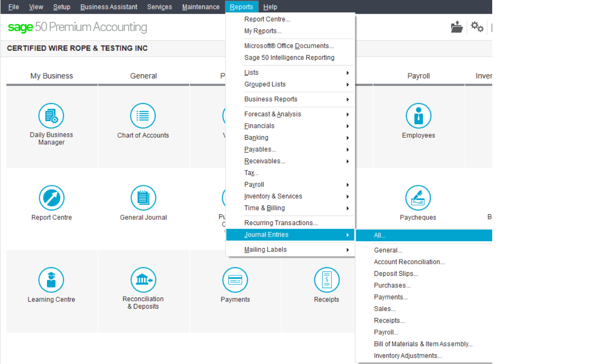Viewport: 595px width, 364px height.
Task: Open the Maintenance menu
Action: pyautogui.click(x=200, y=7)
